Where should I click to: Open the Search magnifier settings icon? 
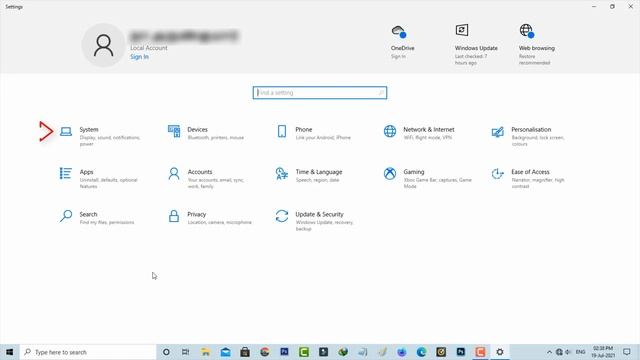click(x=66, y=216)
